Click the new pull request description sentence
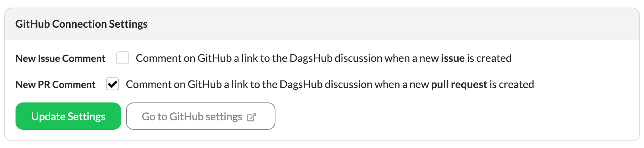644x148 pixels. pyautogui.click(x=330, y=84)
